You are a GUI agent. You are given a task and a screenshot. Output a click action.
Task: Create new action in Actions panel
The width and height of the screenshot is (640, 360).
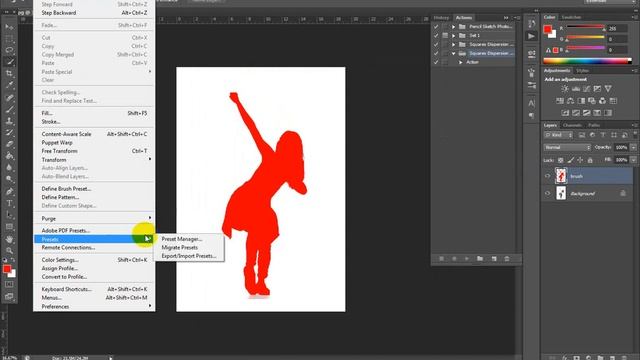(x=494, y=259)
